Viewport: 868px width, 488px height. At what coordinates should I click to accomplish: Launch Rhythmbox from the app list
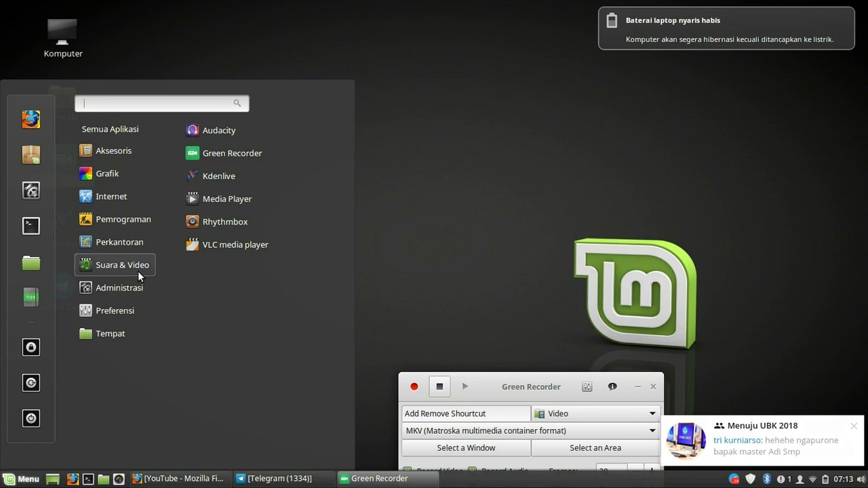pyautogui.click(x=216, y=222)
